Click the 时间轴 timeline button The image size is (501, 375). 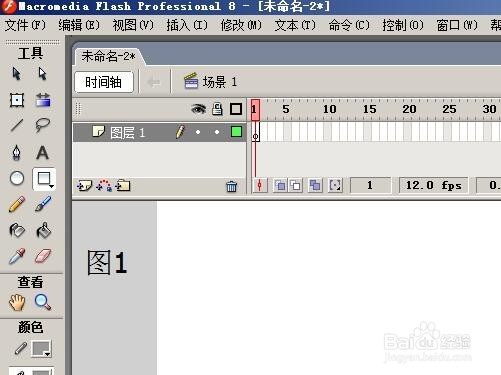click(104, 82)
